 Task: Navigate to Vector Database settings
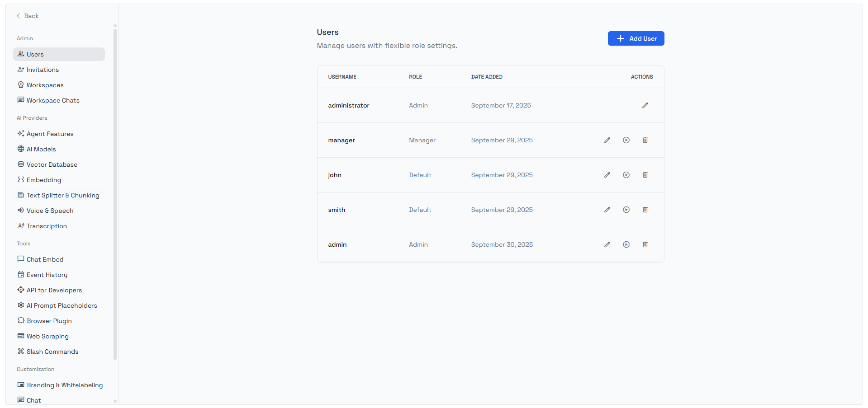[x=52, y=164]
